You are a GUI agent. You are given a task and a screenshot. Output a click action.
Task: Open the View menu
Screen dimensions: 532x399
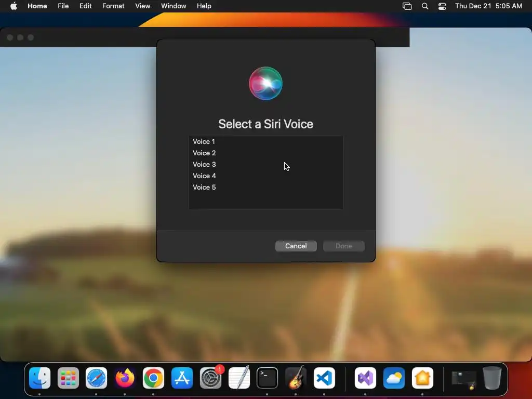(142, 6)
